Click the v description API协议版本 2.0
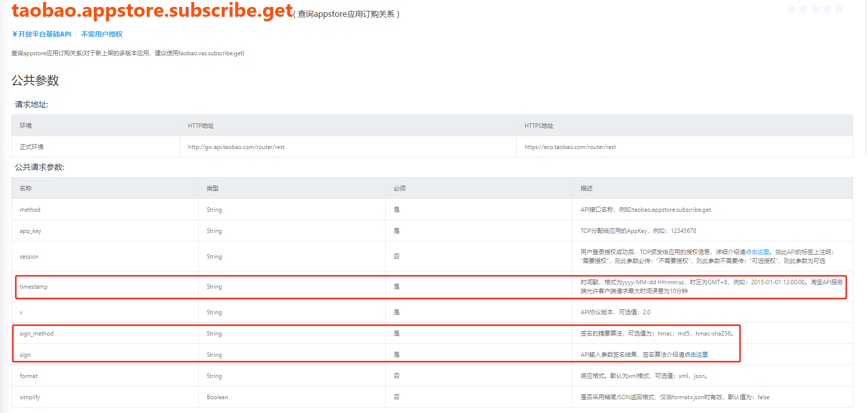Viewport: 868px width, 413px height. pos(616,312)
